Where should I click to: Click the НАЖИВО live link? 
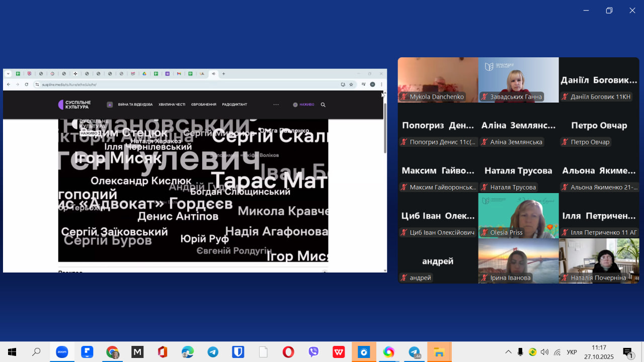[x=304, y=105]
